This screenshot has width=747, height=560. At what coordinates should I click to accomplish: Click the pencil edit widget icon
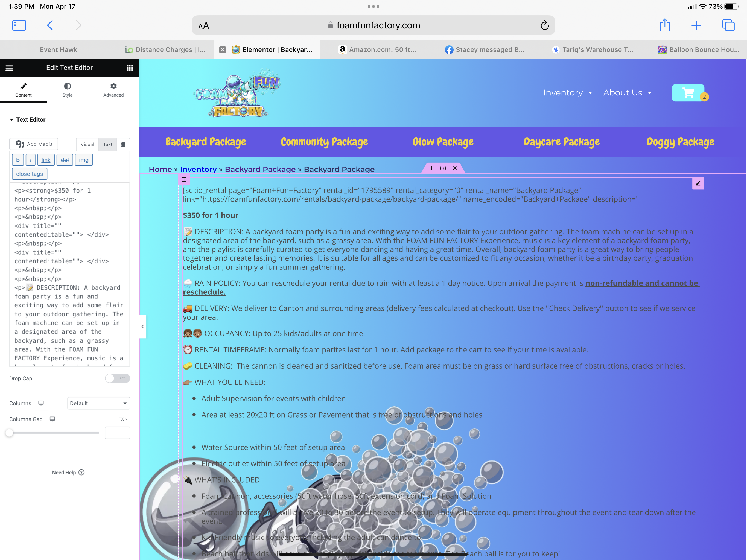pos(698,183)
